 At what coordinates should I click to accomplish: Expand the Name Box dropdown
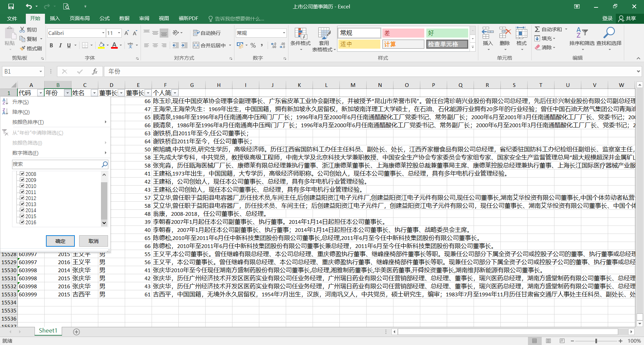(41, 71)
